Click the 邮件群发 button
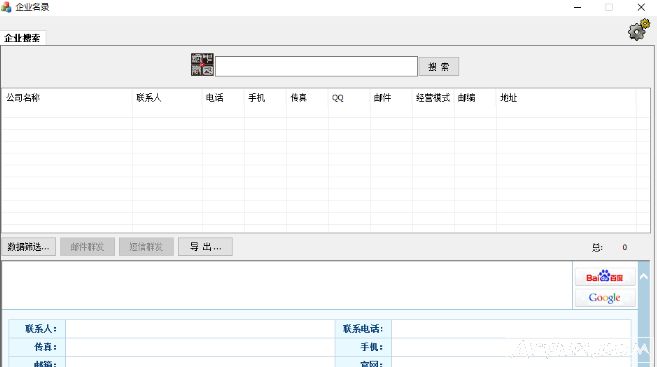 coord(87,247)
